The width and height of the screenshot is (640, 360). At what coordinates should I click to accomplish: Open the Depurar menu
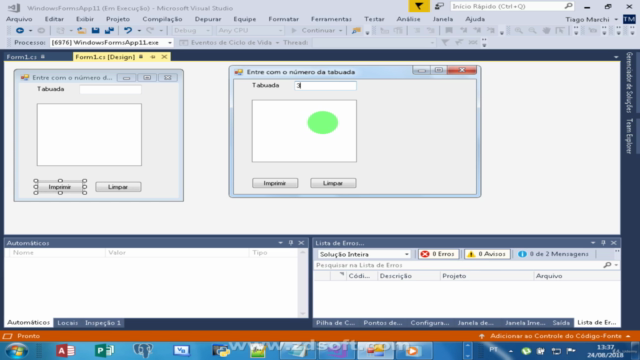[208, 19]
